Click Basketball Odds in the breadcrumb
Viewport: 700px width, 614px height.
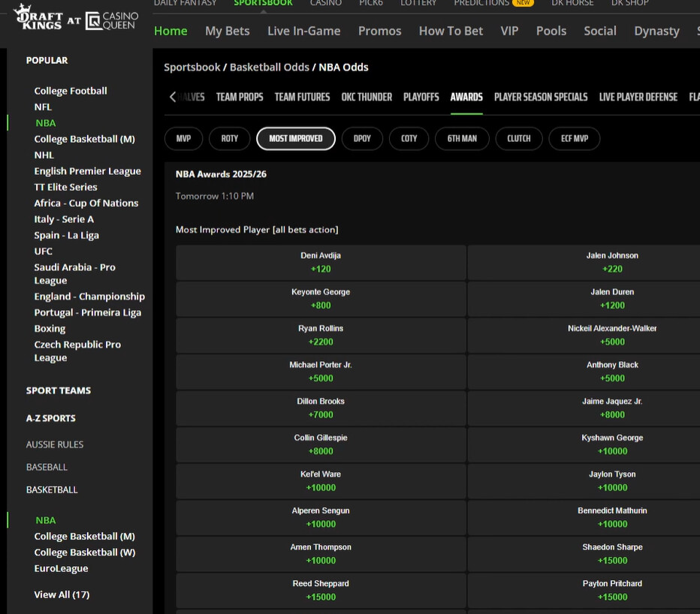point(269,67)
